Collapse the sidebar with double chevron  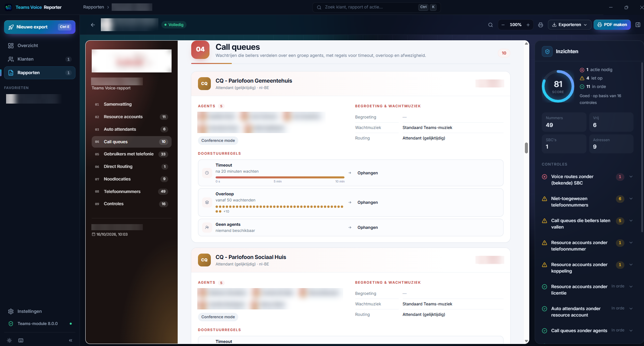[x=70, y=340]
